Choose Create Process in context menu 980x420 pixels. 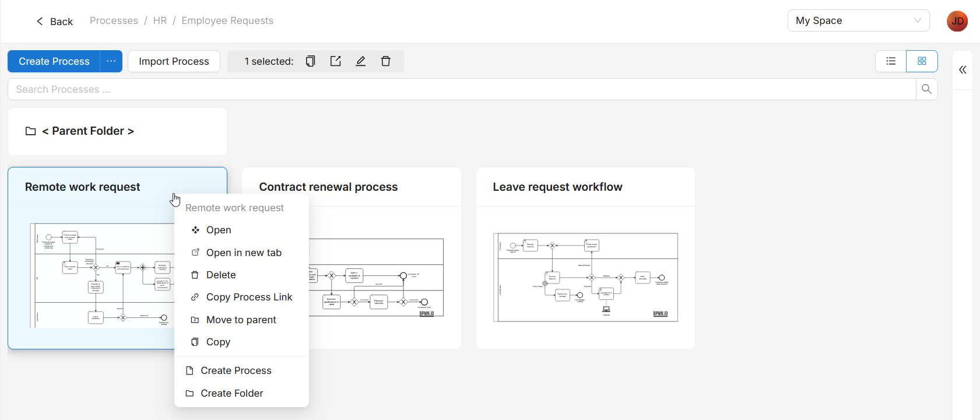[241, 370]
